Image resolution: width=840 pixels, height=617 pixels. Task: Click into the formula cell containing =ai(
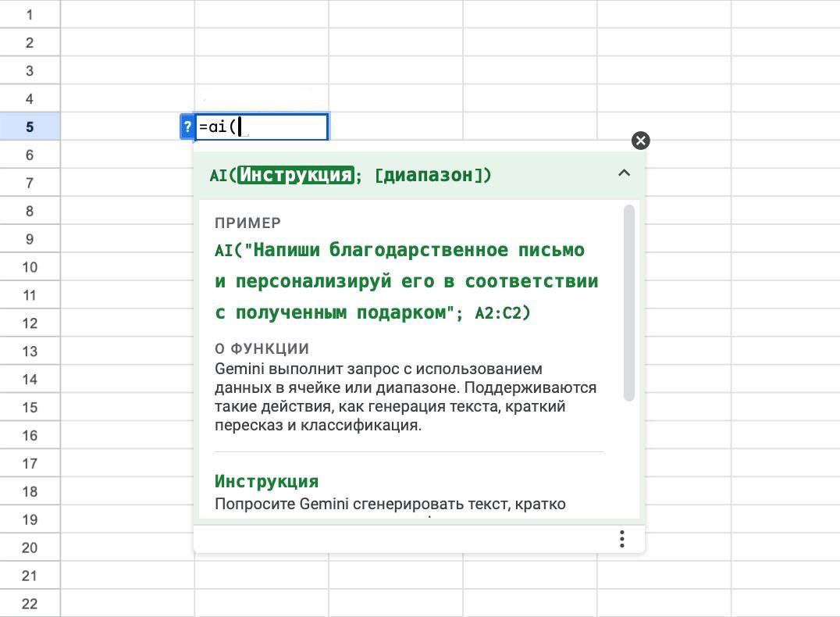261,127
